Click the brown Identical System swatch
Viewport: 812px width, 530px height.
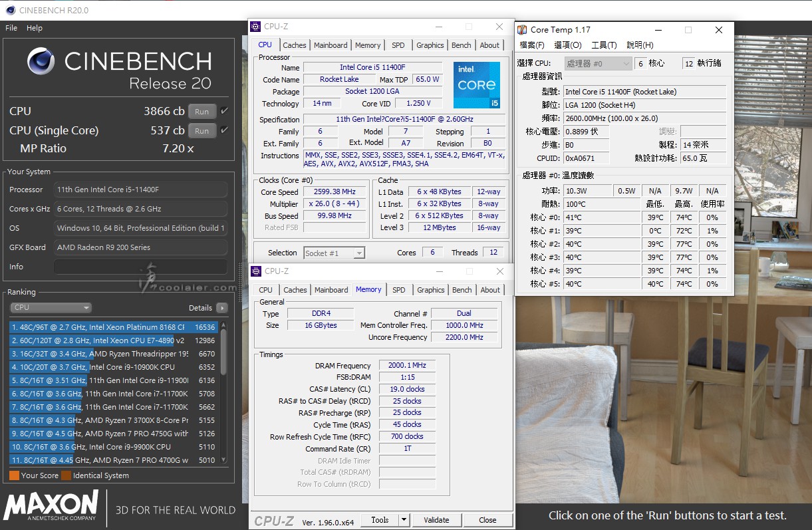click(66, 475)
